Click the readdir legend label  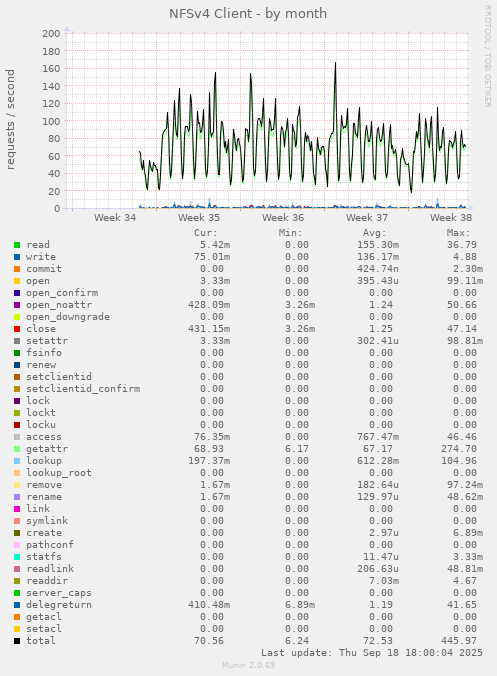47,581
